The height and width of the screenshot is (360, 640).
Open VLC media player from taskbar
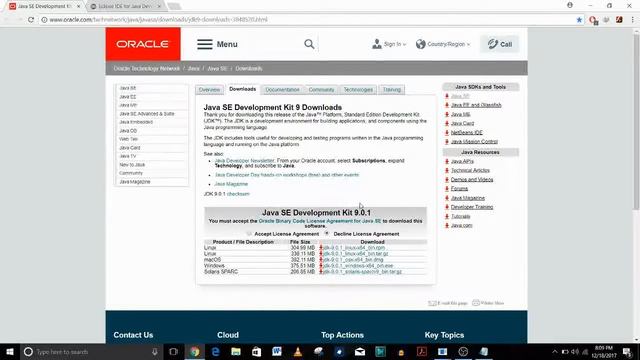[x=298, y=351]
